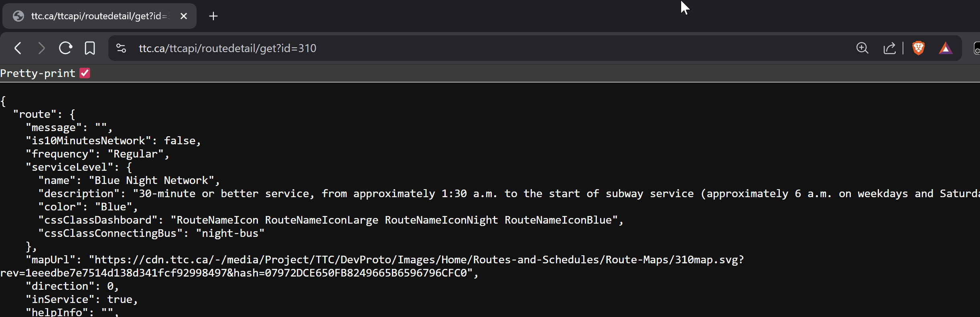Click the forward navigation arrow
980x317 pixels.
pyautogui.click(x=42, y=48)
